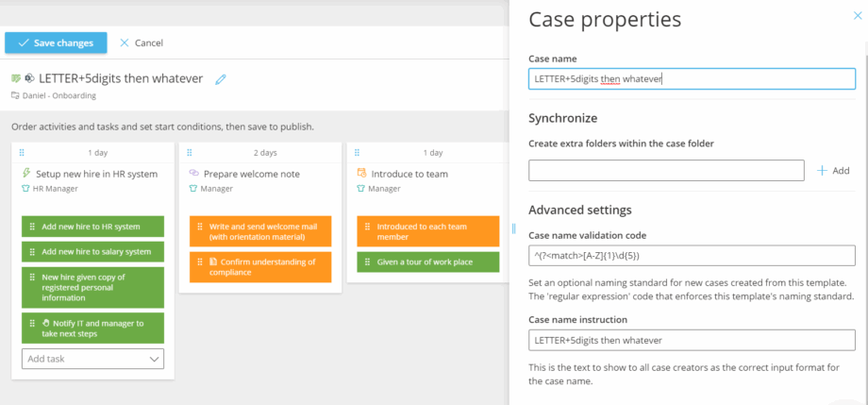Click Save changes button
The width and height of the screenshot is (868, 405).
pyautogui.click(x=56, y=42)
